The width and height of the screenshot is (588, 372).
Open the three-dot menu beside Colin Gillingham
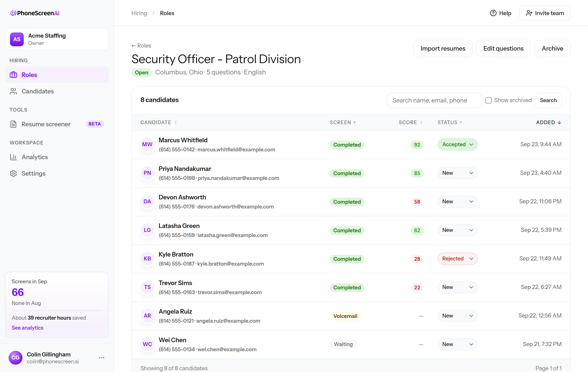102,358
